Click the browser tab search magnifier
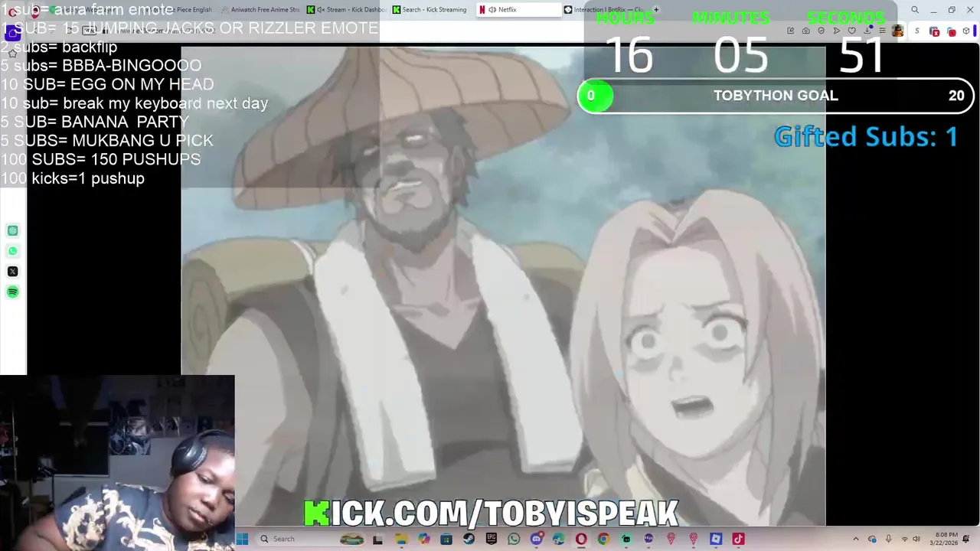The width and height of the screenshot is (980, 551). [x=914, y=10]
